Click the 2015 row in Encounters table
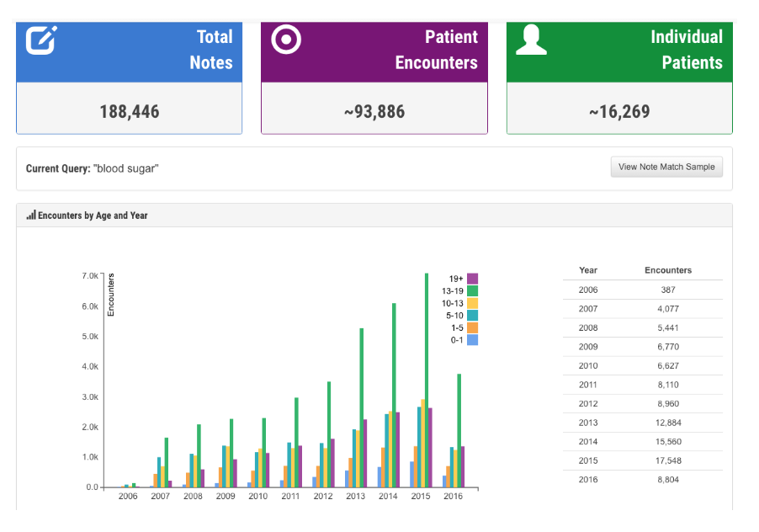 click(x=641, y=460)
